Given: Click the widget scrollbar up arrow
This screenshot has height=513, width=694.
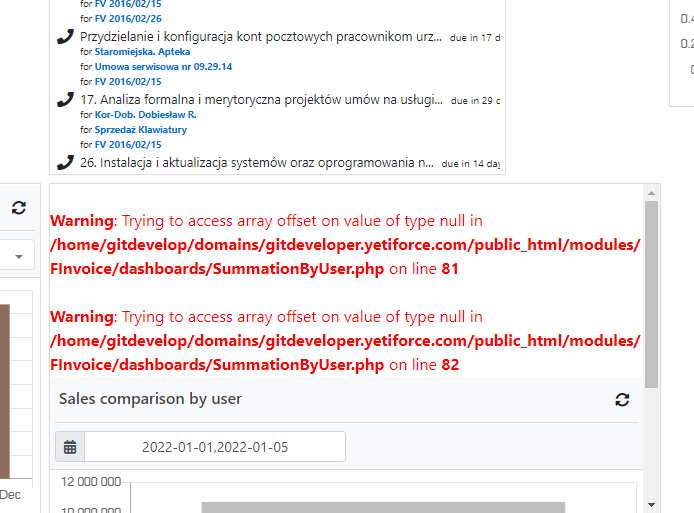Looking at the screenshot, I should point(651,193).
